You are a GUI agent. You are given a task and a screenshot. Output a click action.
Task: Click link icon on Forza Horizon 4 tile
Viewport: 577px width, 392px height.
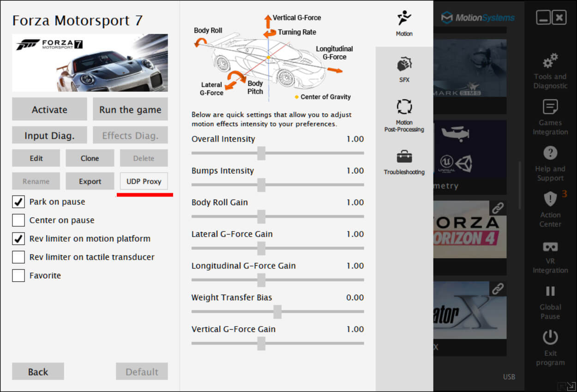click(x=497, y=208)
